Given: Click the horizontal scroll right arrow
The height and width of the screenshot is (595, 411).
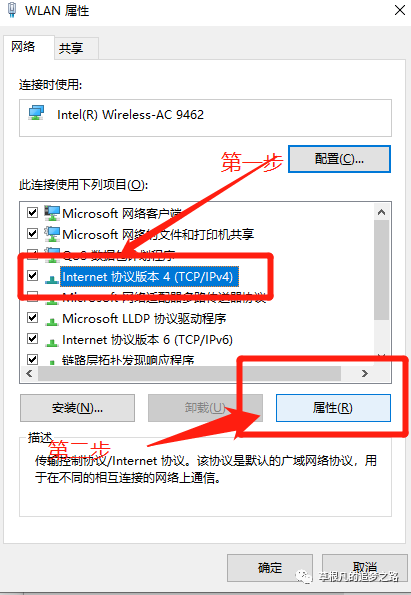Looking at the screenshot, I should click(365, 373).
